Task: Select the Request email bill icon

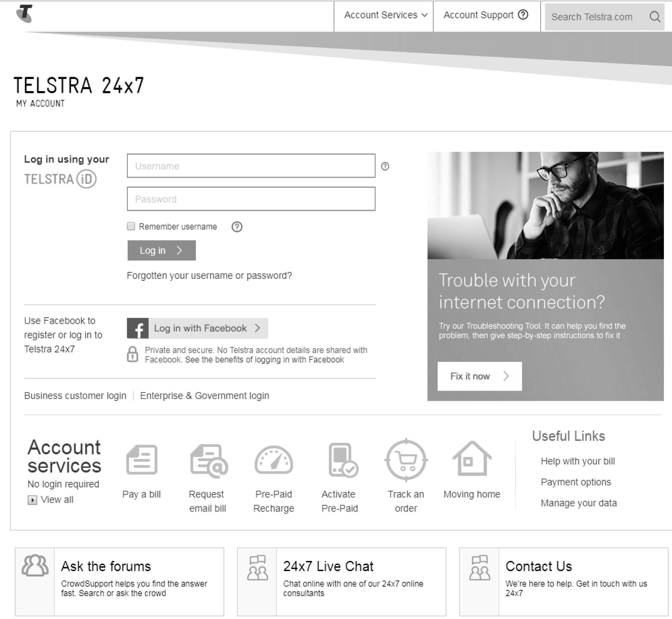Action: pos(209,460)
